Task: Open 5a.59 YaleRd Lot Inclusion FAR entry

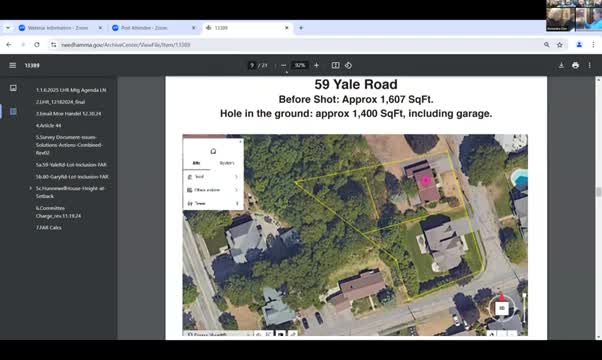Action: tap(71, 165)
